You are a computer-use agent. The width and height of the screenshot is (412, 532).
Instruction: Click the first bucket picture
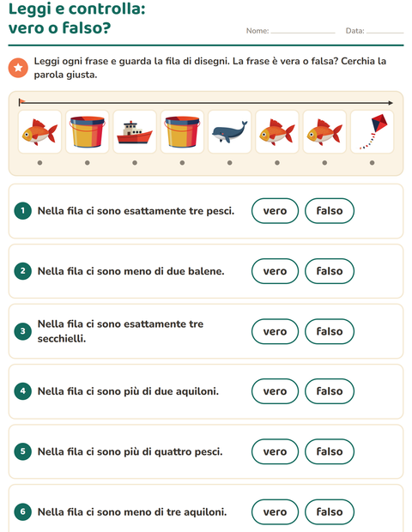[88, 131]
